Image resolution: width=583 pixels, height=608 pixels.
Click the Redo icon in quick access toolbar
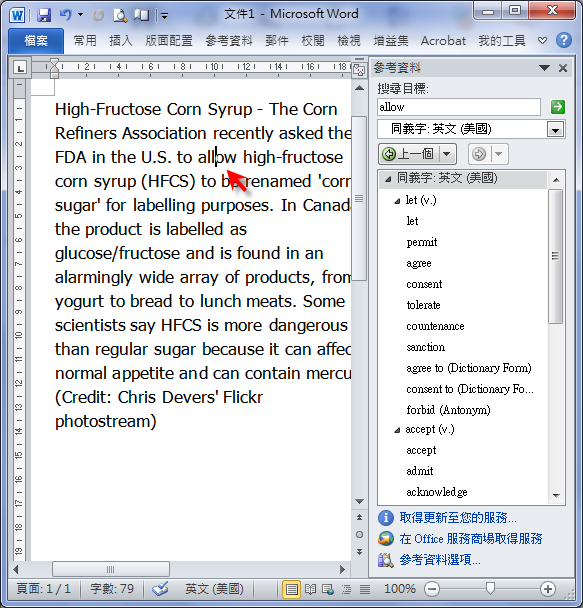tap(98, 15)
